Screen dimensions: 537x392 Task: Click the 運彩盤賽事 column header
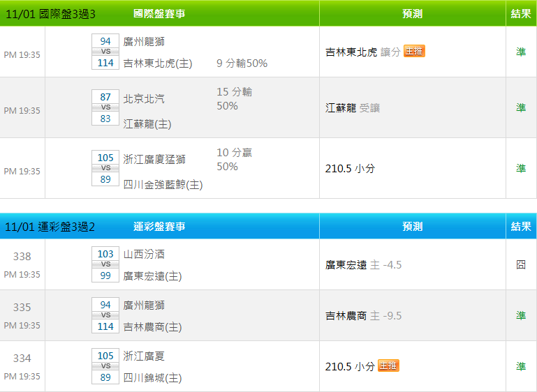click(x=159, y=227)
